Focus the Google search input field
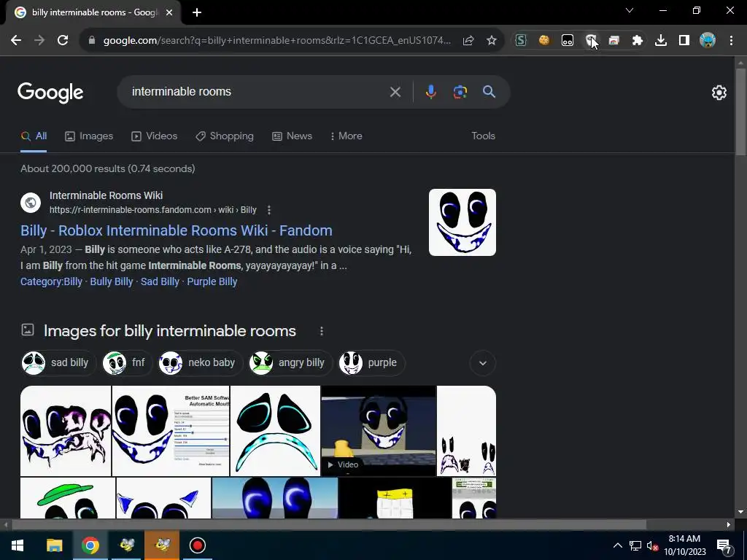Screen dimensions: 747x560 (x=258, y=92)
